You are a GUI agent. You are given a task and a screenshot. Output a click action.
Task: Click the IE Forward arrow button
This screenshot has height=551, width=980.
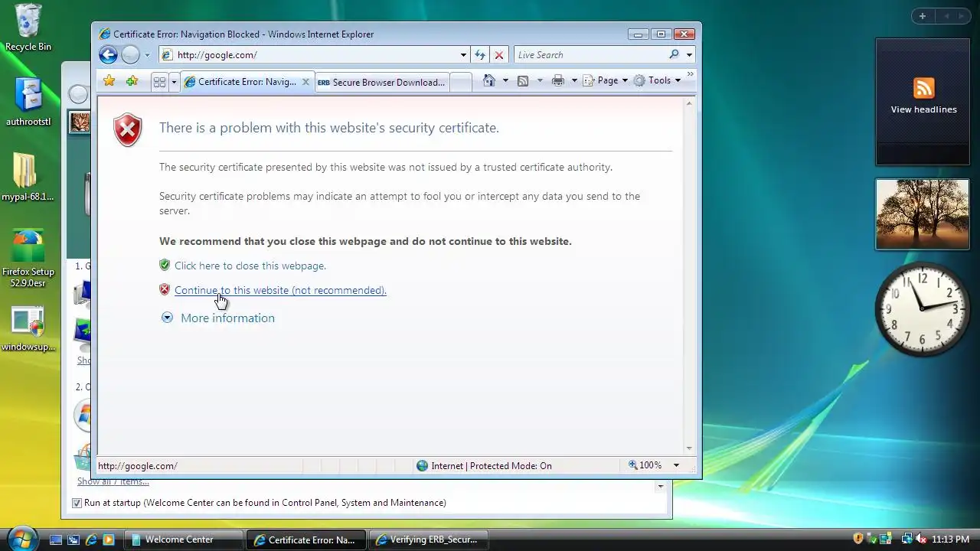point(131,54)
